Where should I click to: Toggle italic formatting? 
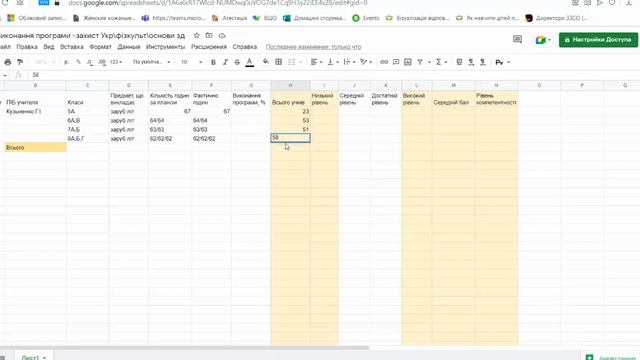click(x=225, y=62)
